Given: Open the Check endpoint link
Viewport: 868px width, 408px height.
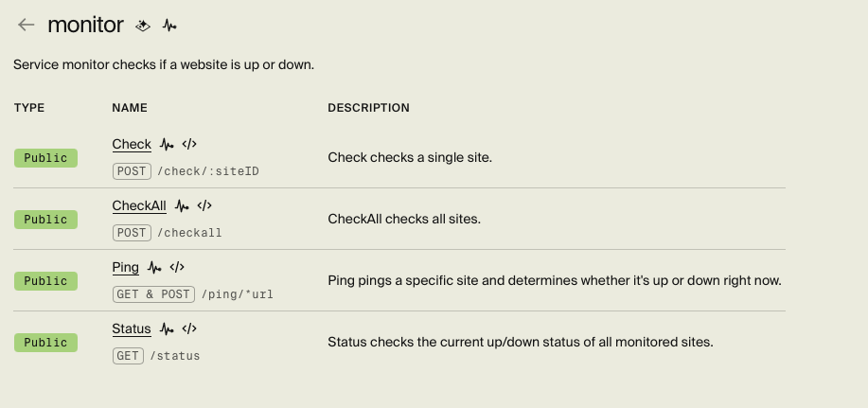Looking at the screenshot, I should tap(132, 145).
